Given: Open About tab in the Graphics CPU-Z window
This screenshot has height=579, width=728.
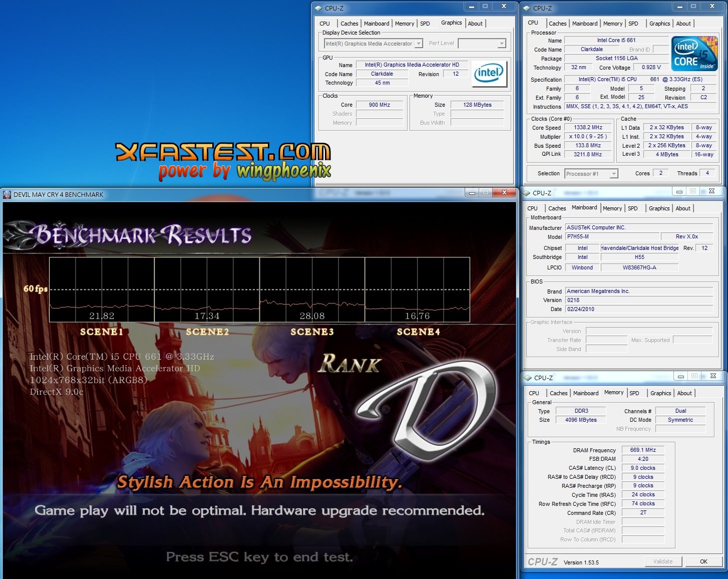Looking at the screenshot, I should 475,24.
